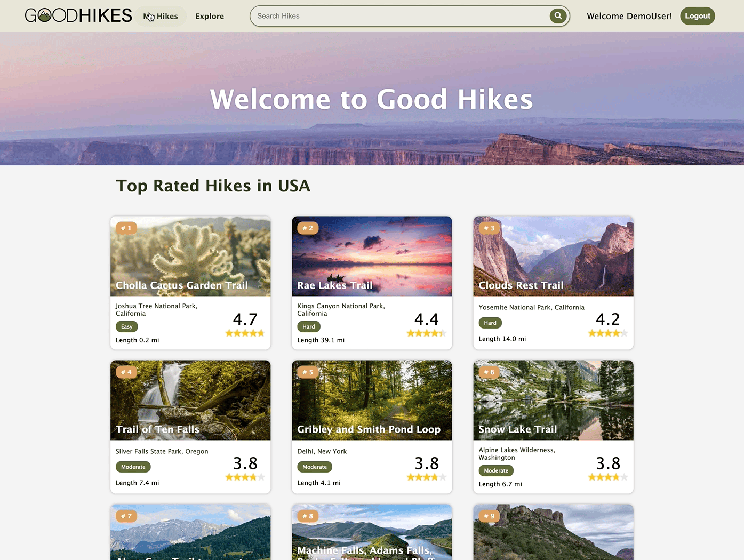Open the Machine Falls, Adams Falls card
This screenshot has height=560, width=744.
tap(372, 532)
